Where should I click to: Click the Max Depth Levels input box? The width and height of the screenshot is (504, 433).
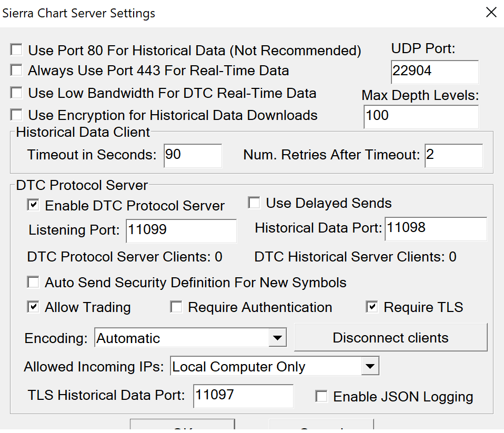coord(421,117)
